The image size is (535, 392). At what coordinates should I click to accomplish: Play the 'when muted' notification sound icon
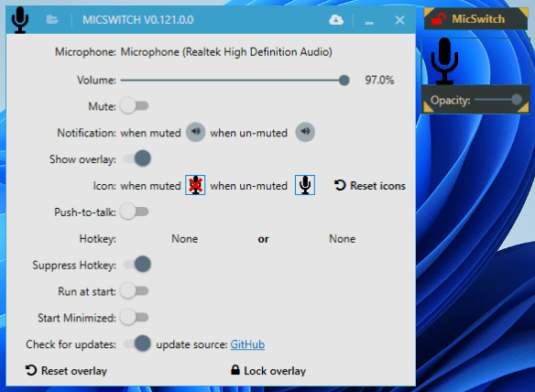(x=195, y=132)
